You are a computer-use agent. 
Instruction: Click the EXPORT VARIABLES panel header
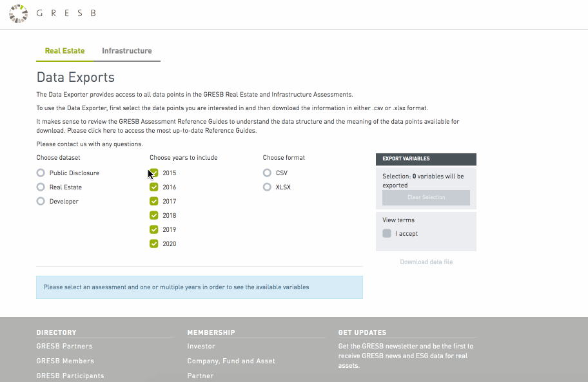(x=426, y=159)
